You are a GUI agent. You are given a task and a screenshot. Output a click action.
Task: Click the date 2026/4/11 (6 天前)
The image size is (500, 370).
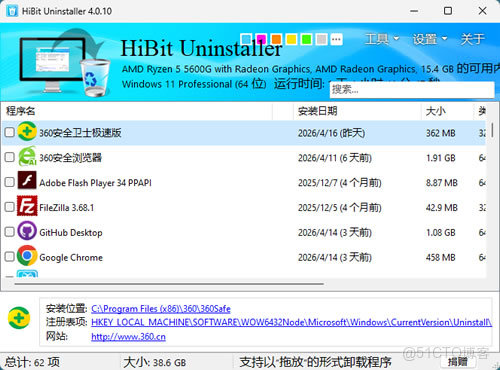point(335,158)
